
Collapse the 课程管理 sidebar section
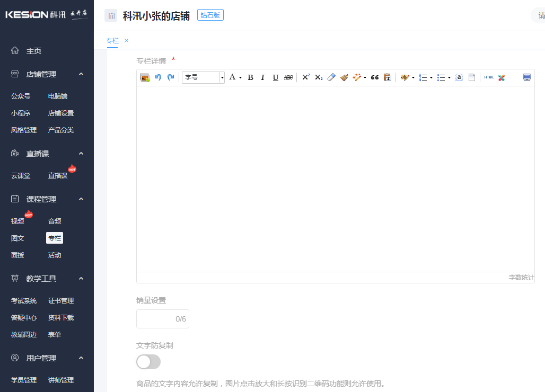81,199
